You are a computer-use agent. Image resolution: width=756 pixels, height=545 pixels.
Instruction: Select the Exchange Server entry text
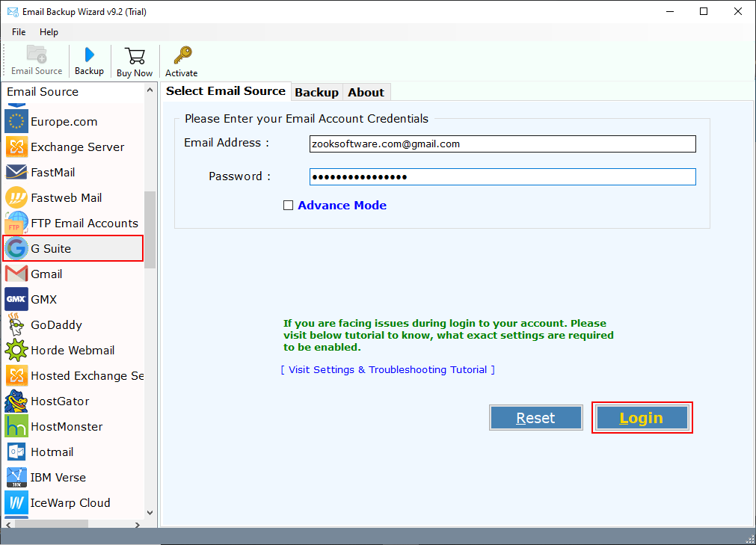78,147
